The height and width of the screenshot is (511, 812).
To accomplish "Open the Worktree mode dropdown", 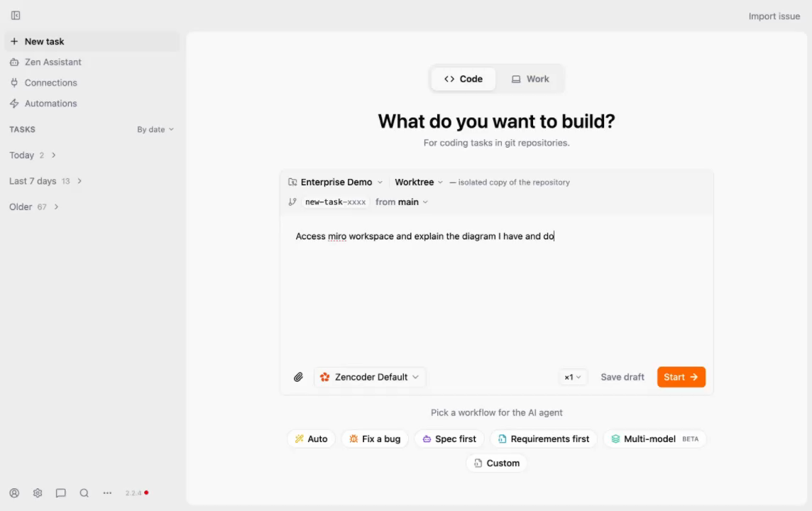I will 419,182.
